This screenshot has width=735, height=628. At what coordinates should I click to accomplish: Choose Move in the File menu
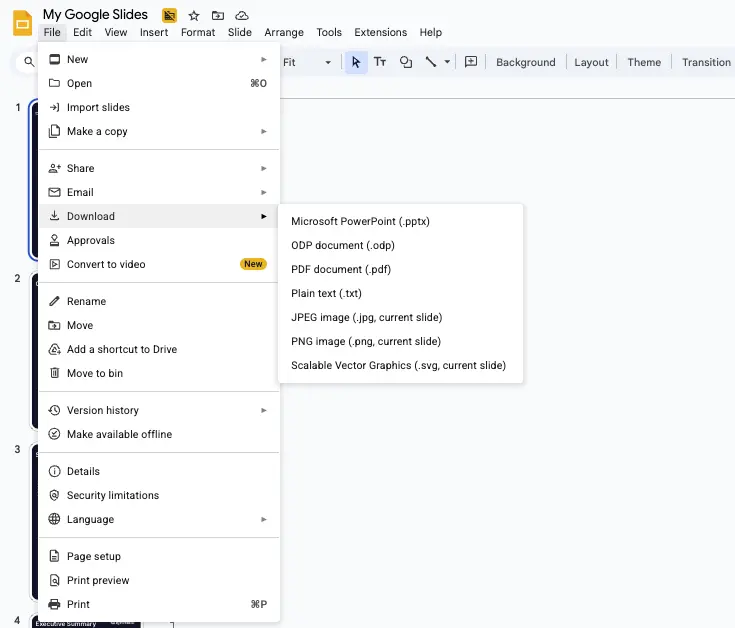pyautogui.click(x=159, y=325)
